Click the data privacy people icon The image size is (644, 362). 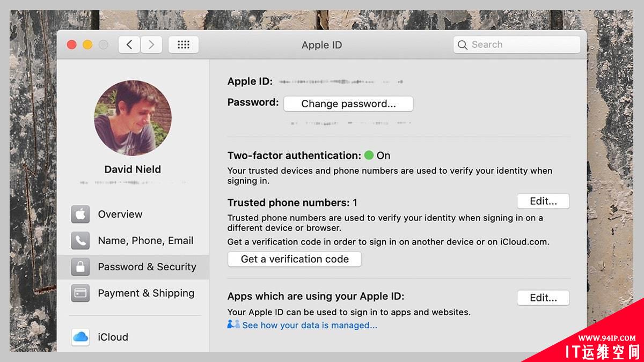pos(233,324)
